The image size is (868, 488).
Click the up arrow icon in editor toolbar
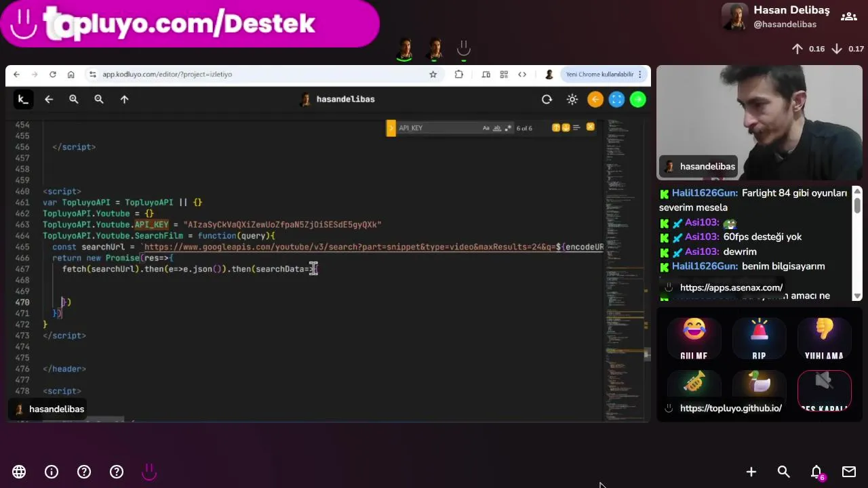124,100
